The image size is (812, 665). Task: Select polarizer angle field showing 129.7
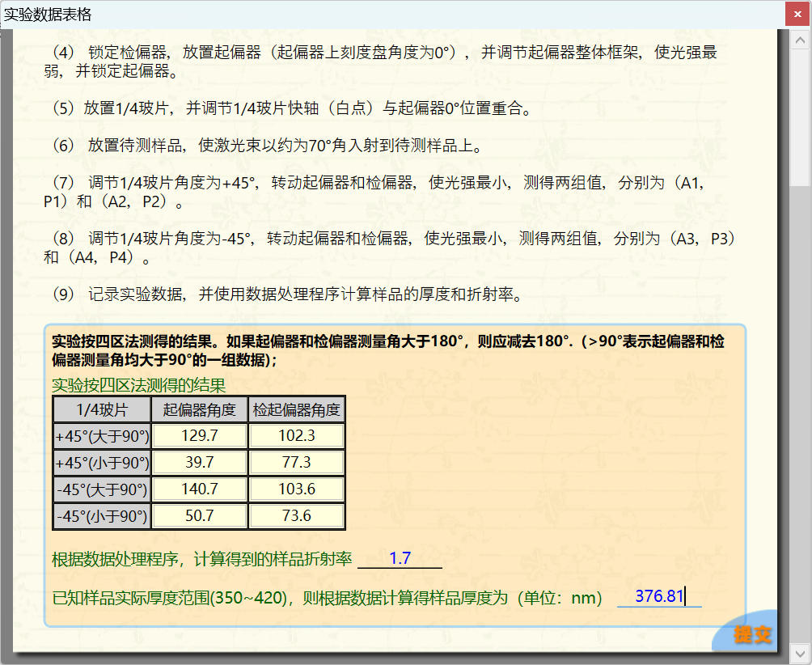pyautogui.click(x=200, y=436)
